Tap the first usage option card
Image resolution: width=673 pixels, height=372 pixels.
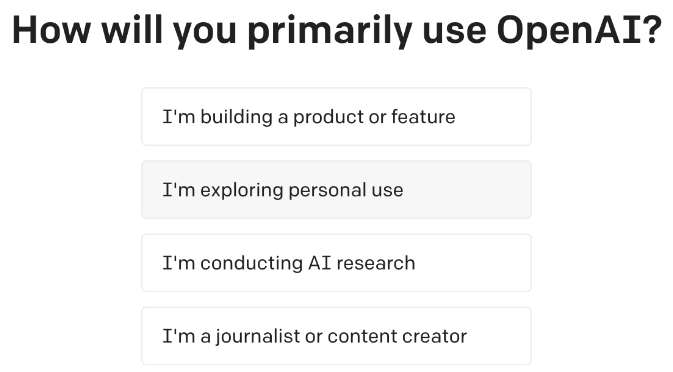click(x=336, y=117)
